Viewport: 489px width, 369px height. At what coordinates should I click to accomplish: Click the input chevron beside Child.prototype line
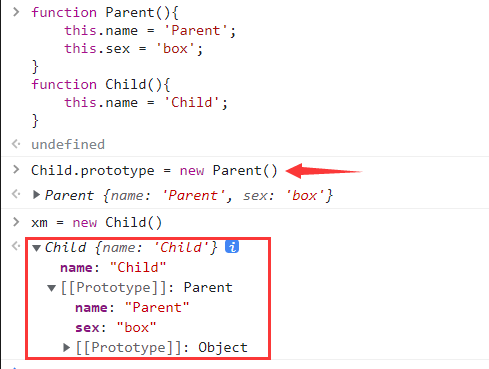16,169
